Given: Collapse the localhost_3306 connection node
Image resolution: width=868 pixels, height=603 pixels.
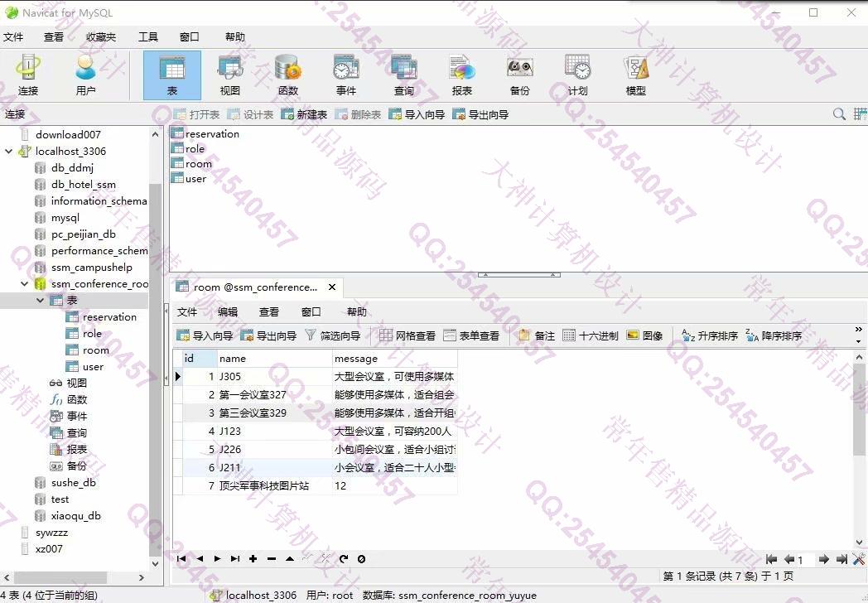Looking at the screenshot, I should pyautogui.click(x=9, y=152).
